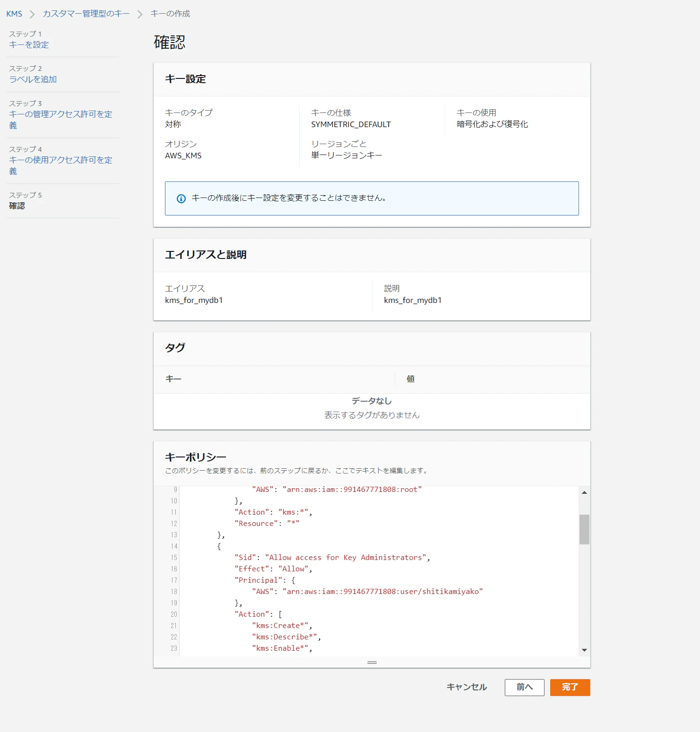700x732 pixels.
Task: Click the キャンセル button
Action: (x=467, y=687)
